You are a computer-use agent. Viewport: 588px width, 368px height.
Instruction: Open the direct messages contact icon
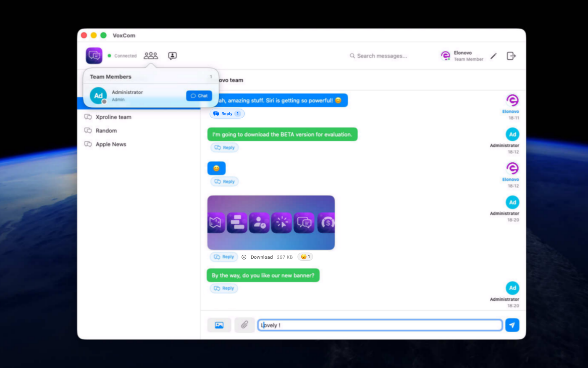(x=173, y=56)
